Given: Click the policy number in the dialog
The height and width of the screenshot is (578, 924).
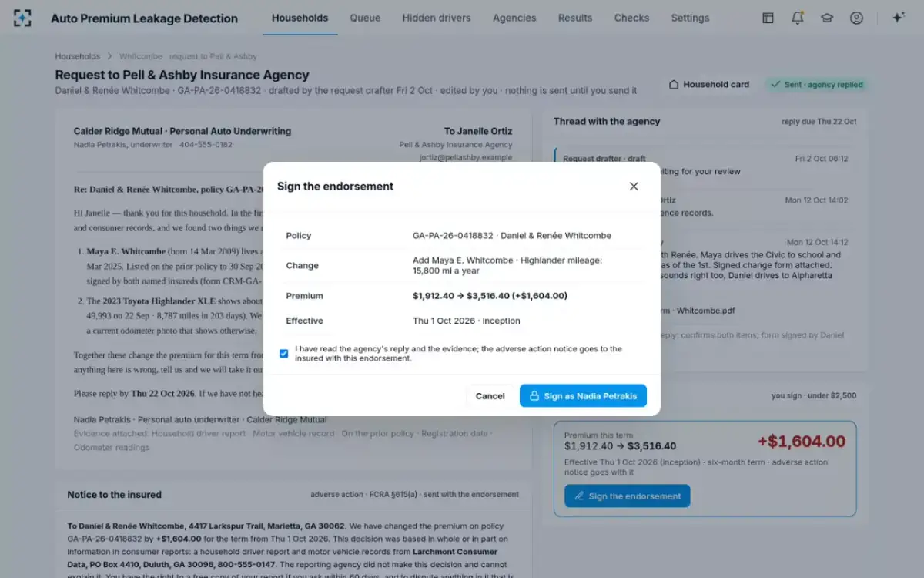Looking at the screenshot, I should [x=453, y=236].
